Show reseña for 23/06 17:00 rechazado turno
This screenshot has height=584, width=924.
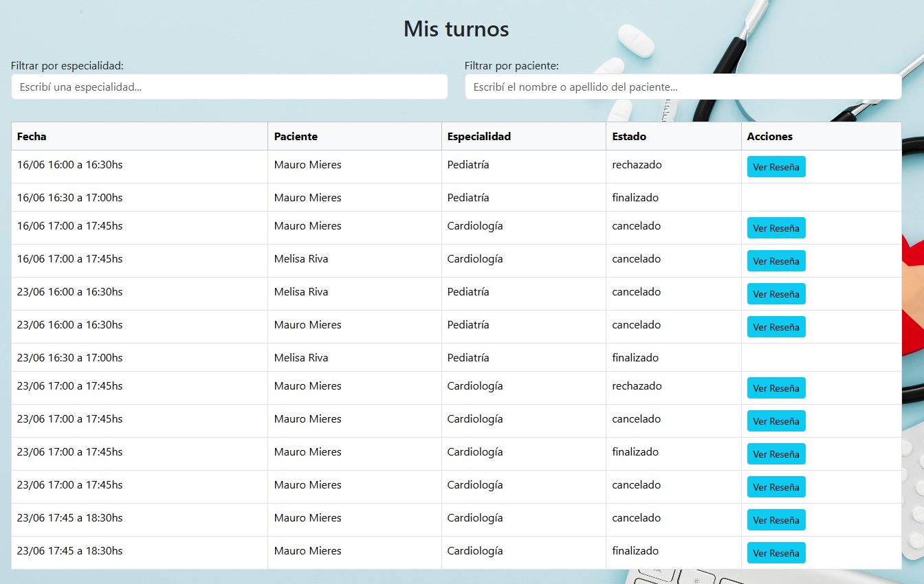point(776,388)
